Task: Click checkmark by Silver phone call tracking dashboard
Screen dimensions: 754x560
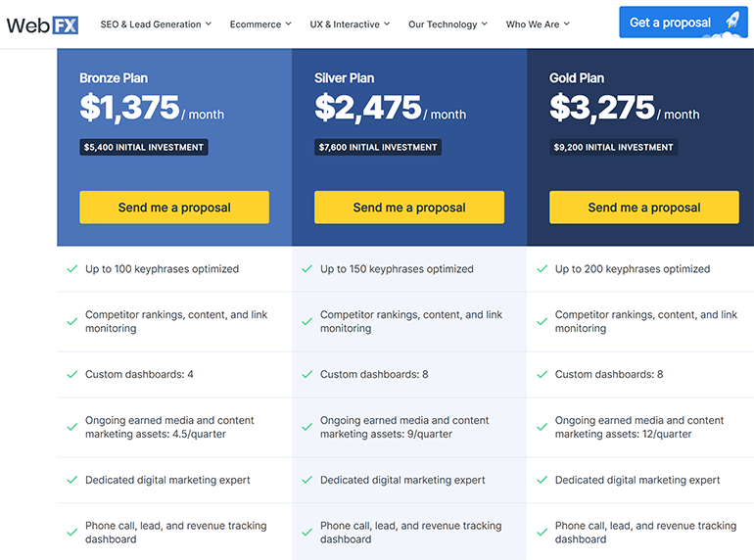Action: [306, 533]
